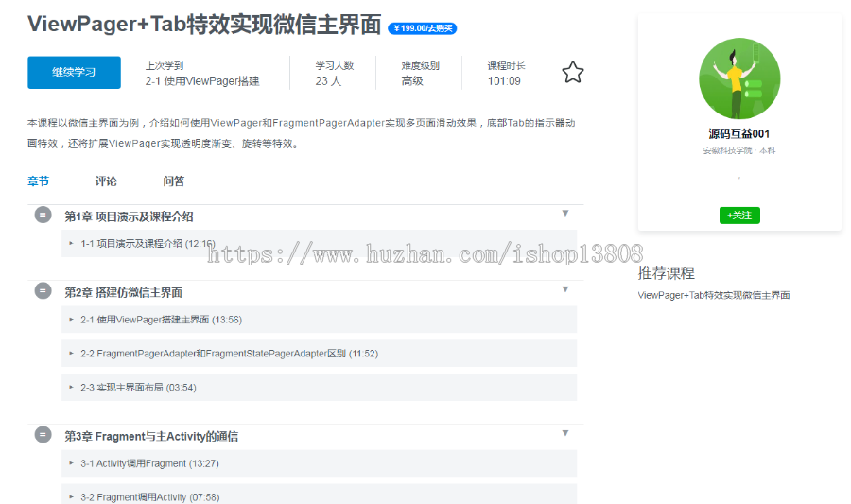The width and height of the screenshot is (851, 504).
Task: Click play triangle beside lesson 3-1
Action: pos(71,463)
